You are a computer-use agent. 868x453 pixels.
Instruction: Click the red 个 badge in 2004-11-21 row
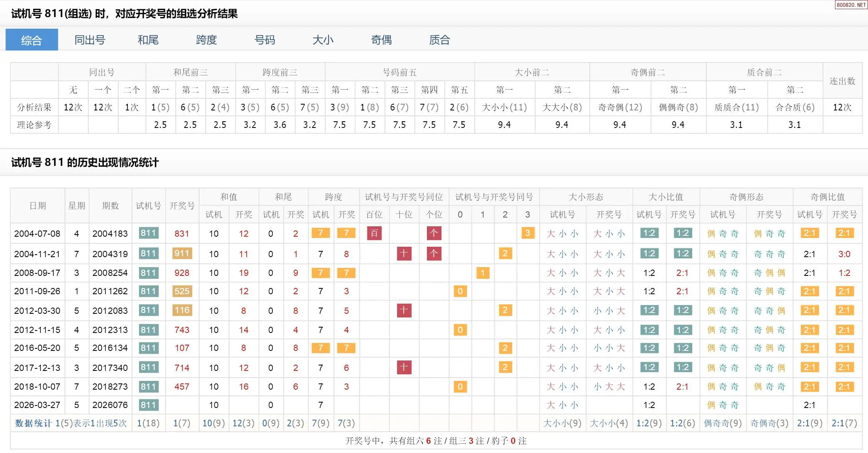tap(434, 253)
